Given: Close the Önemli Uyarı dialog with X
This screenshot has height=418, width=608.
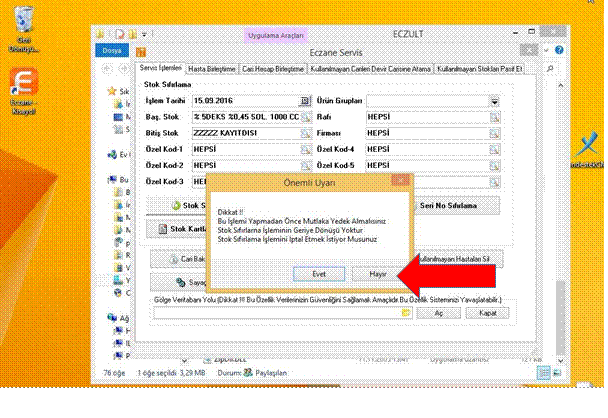Looking at the screenshot, I should [x=400, y=180].
